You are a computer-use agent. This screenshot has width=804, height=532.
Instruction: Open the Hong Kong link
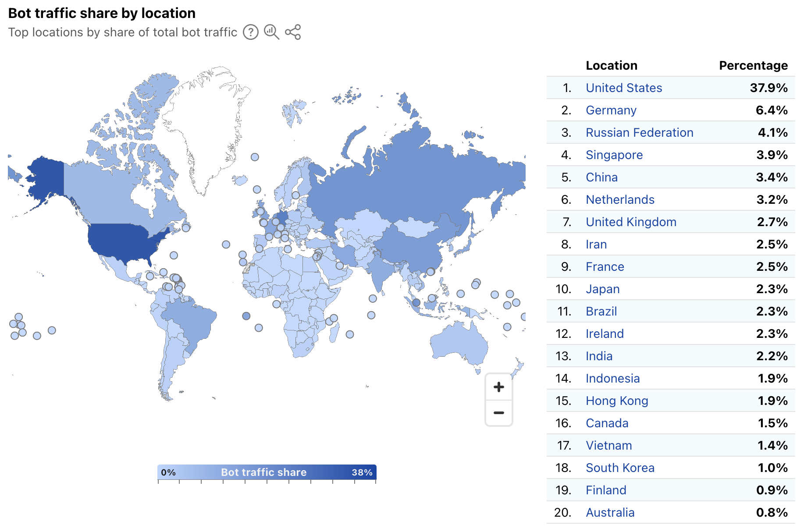point(617,401)
